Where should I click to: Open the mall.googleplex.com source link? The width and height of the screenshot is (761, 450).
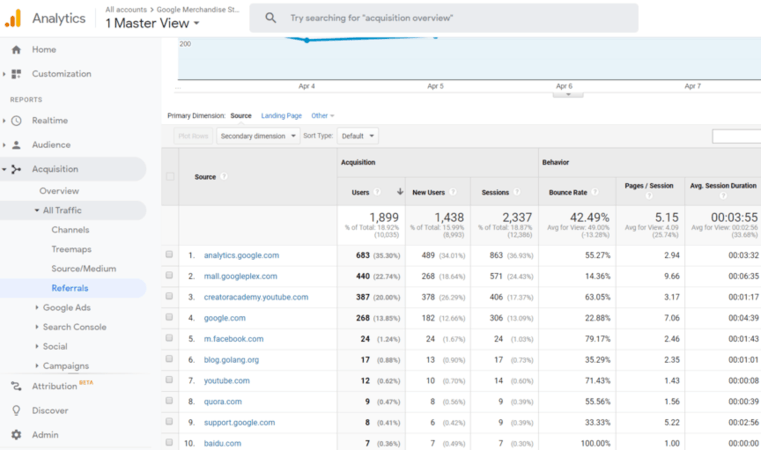coord(240,276)
